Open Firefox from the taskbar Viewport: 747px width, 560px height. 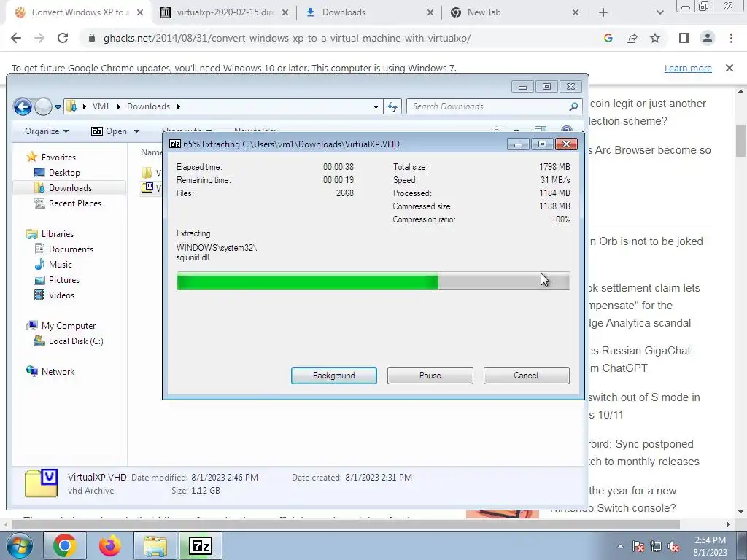click(x=109, y=545)
